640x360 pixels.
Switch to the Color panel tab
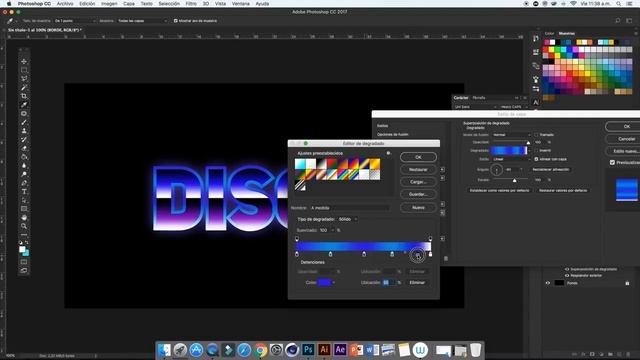coord(549,33)
